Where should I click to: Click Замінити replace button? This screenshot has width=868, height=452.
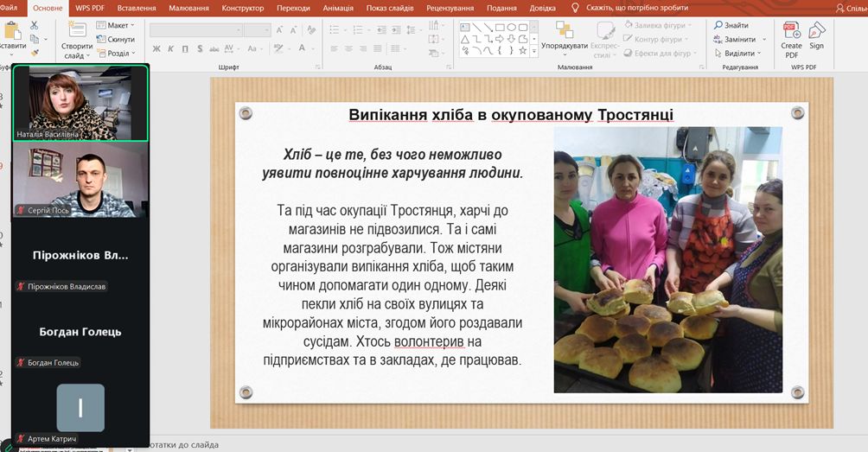(735, 40)
